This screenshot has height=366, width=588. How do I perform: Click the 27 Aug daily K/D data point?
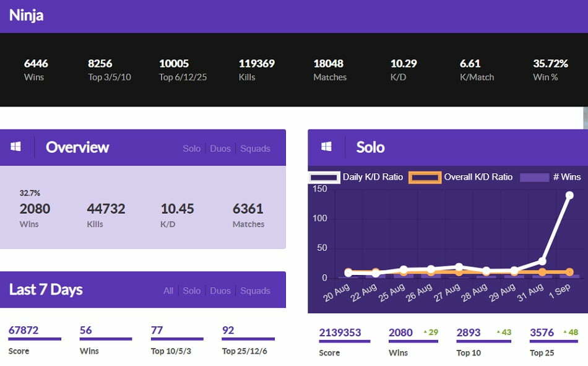459,266
